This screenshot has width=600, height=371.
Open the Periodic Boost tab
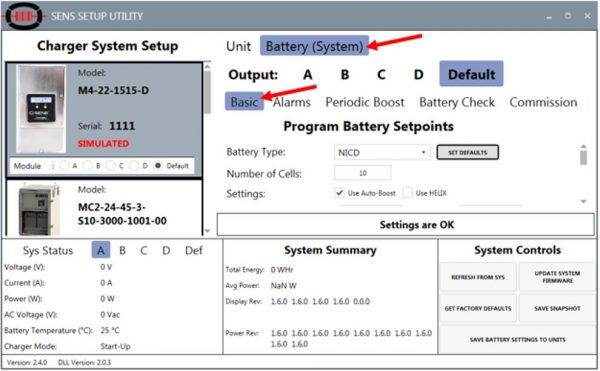click(365, 102)
